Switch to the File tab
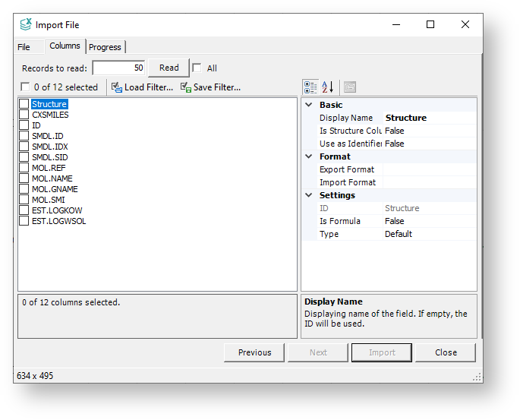Viewport: 520px width, 420px height. 24,47
